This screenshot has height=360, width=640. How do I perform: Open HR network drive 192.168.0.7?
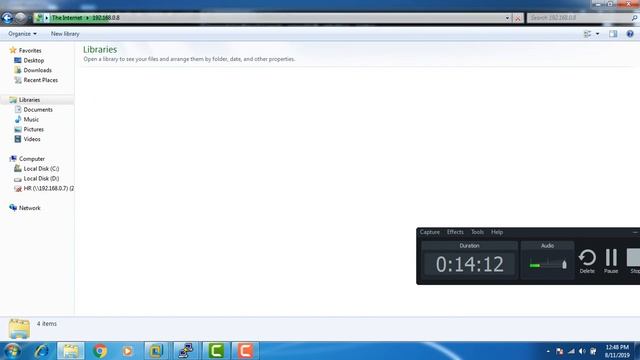(49, 189)
